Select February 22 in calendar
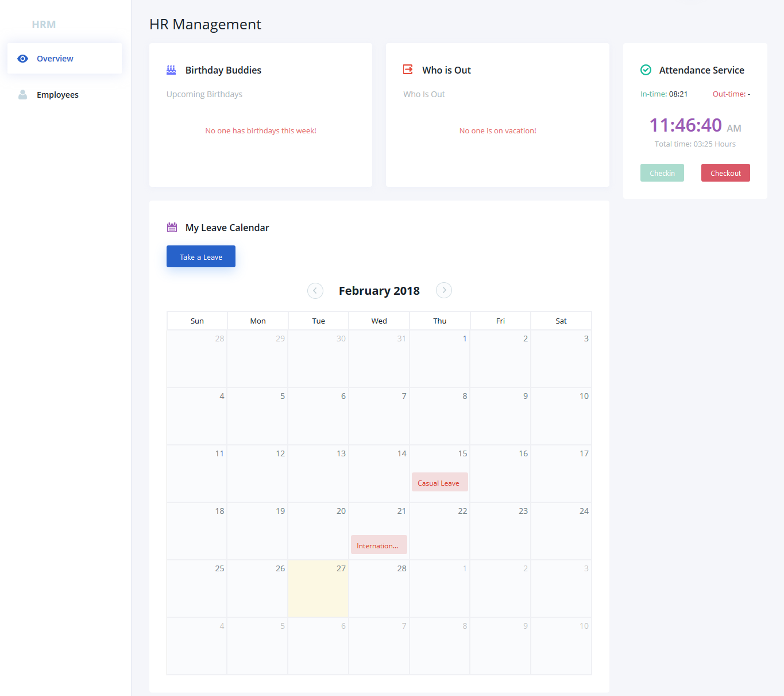The height and width of the screenshot is (696, 784). pos(440,531)
